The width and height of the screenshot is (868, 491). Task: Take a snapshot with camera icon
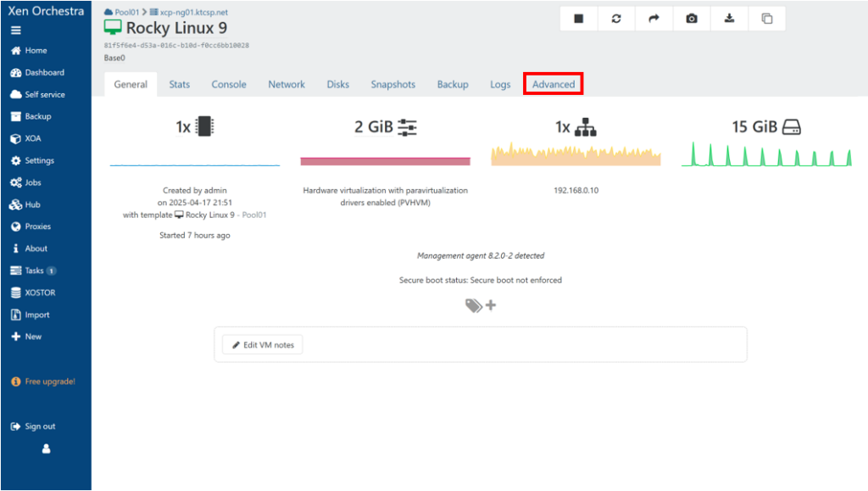tap(692, 19)
